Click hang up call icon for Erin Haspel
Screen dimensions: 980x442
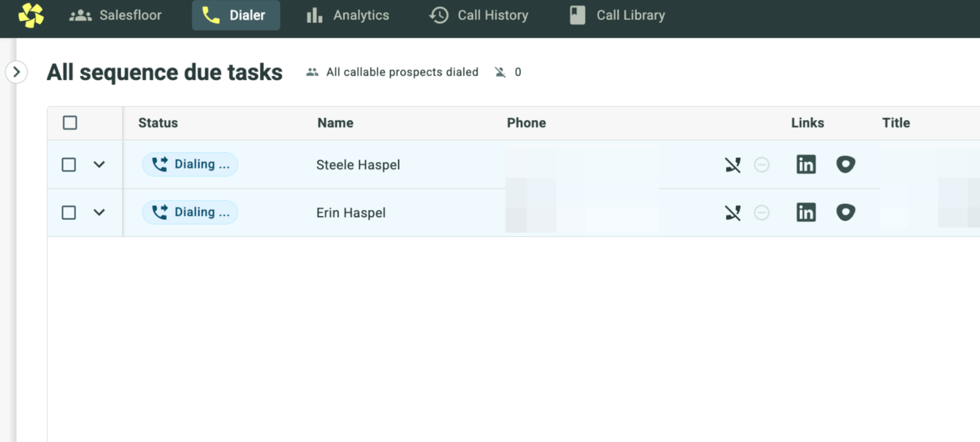tap(732, 213)
